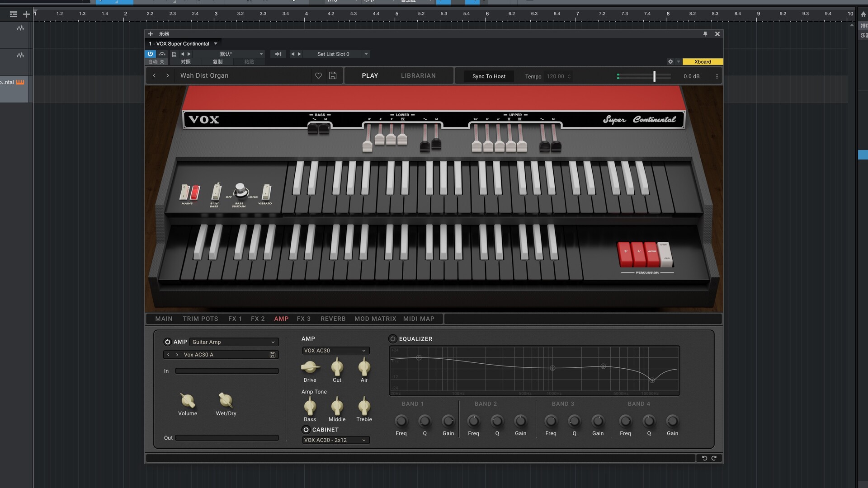The image size is (868, 488).
Task: Click the redo arrow at bottom right
Action: pos(714,458)
